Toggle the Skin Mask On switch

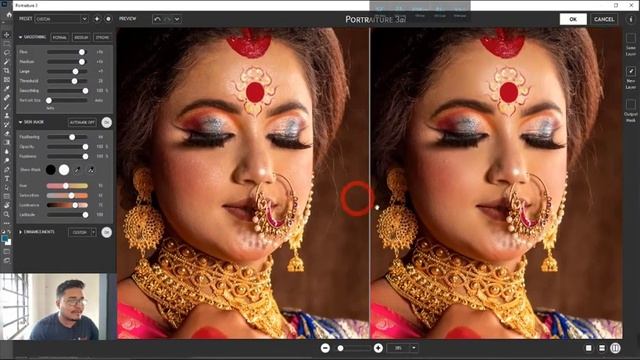point(107,122)
